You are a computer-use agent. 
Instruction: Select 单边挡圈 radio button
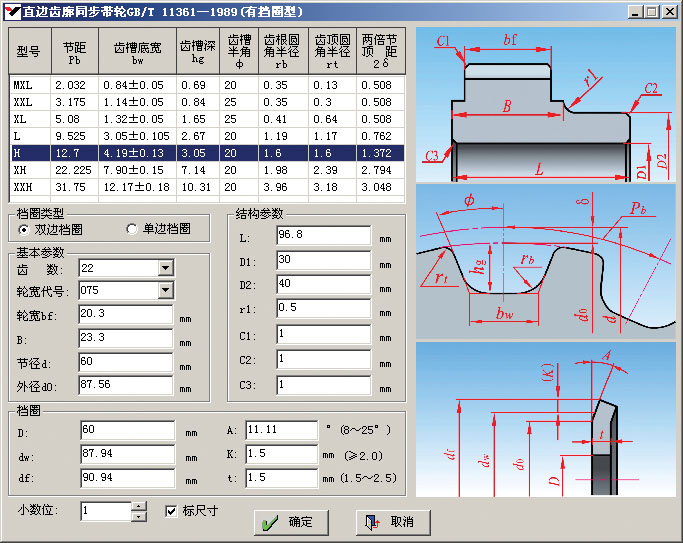tap(132, 229)
